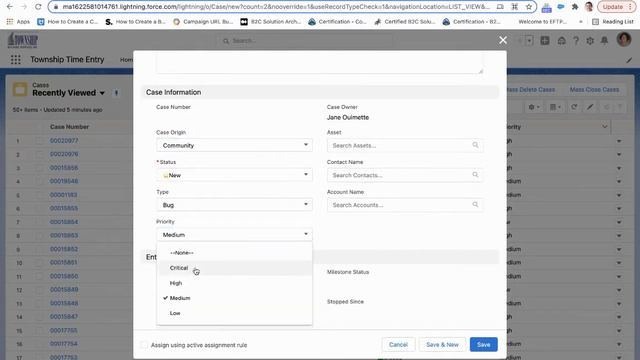Click the Search Assets field

click(x=405, y=145)
